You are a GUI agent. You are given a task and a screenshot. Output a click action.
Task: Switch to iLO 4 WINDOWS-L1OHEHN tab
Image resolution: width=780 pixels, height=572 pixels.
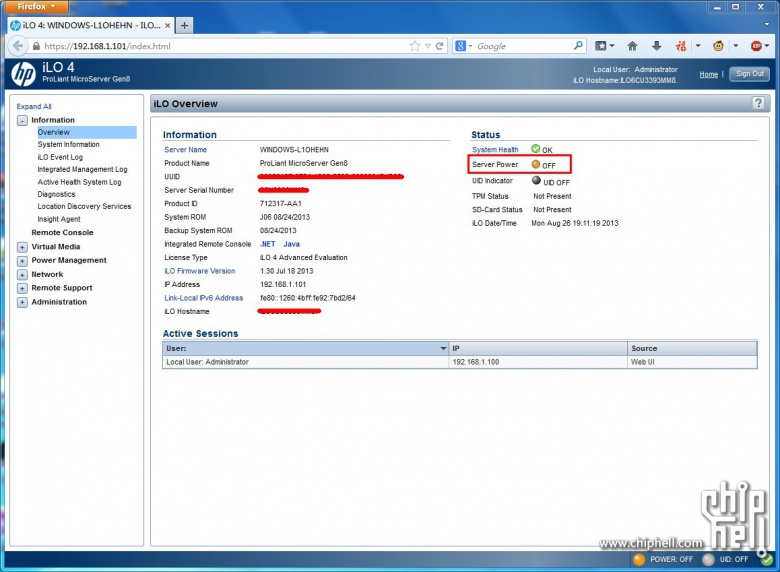pos(91,25)
